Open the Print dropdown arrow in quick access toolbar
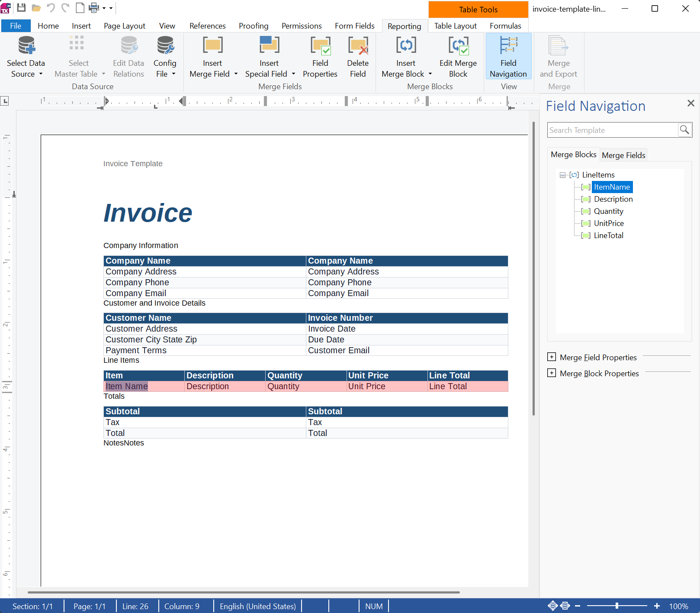This screenshot has height=613, width=700. (x=104, y=8)
